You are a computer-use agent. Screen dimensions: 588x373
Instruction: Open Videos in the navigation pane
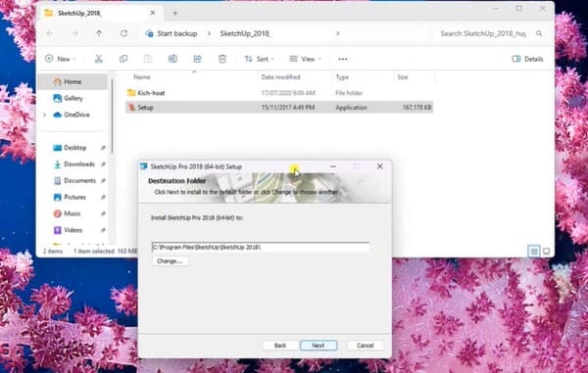pyautogui.click(x=73, y=230)
